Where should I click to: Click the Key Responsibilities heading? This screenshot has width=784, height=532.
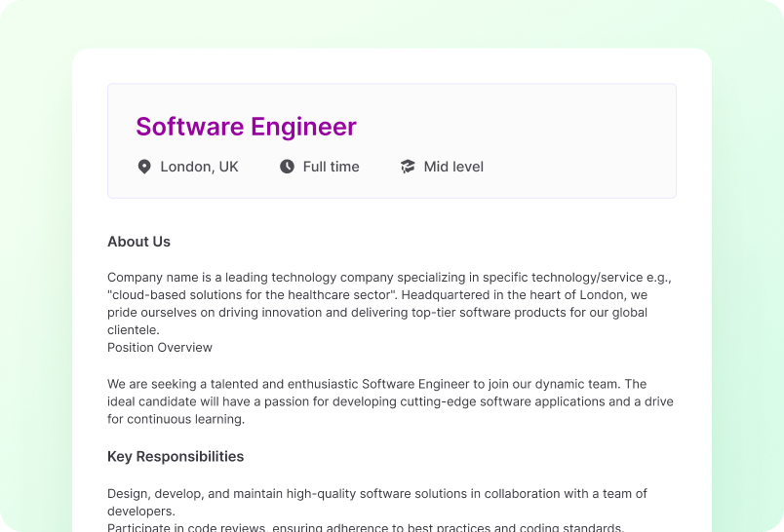(176, 456)
